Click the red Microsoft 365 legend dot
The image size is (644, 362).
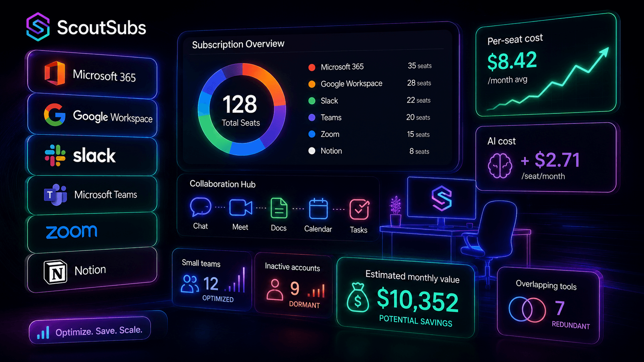[312, 67]
